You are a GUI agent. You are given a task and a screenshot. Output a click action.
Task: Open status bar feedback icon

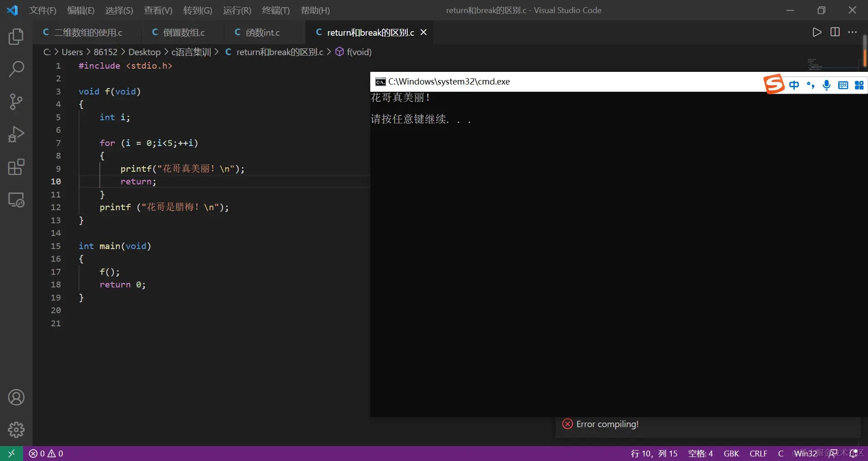click(x=833, y=453)
